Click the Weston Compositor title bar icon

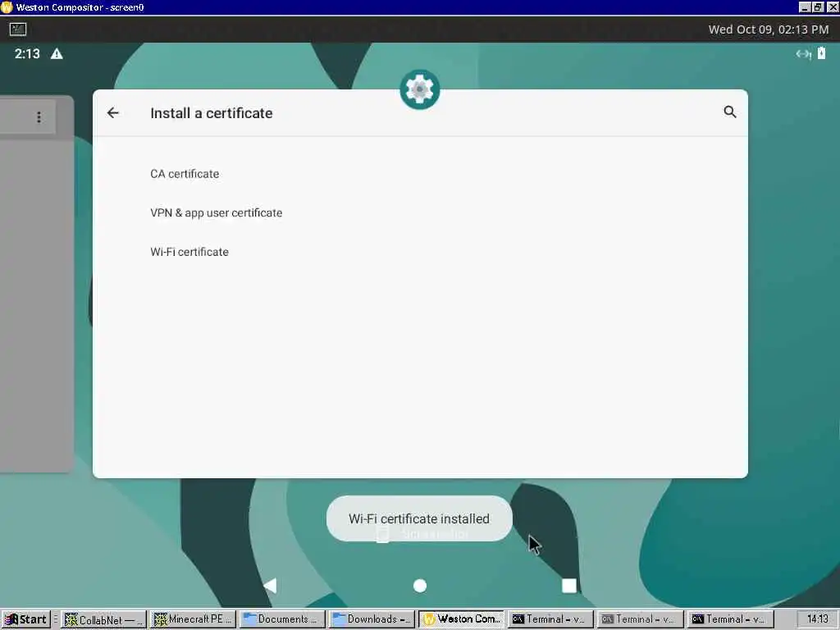[x=7, y=7]
